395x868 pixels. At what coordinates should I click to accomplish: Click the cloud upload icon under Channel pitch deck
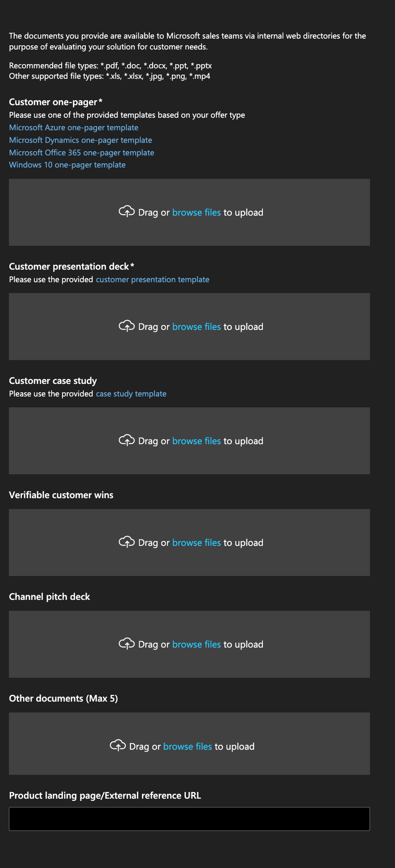point(127,643)
